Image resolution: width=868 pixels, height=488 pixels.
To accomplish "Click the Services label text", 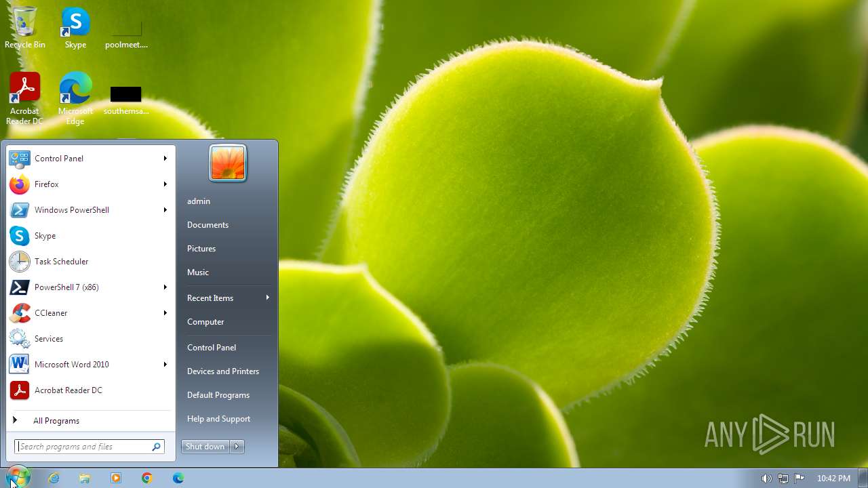I will (x=49, y=339).
